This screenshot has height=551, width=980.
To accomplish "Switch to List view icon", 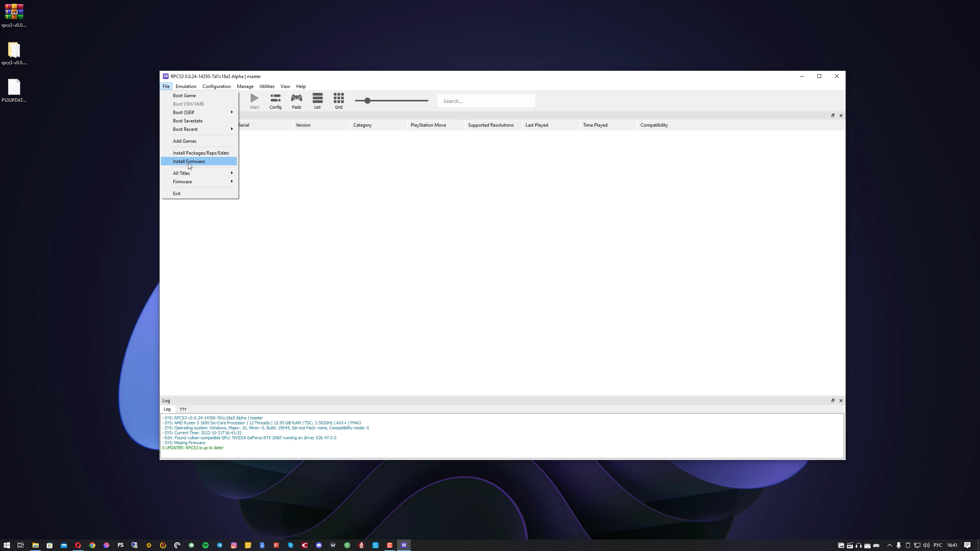I will (x=317, y=101).
